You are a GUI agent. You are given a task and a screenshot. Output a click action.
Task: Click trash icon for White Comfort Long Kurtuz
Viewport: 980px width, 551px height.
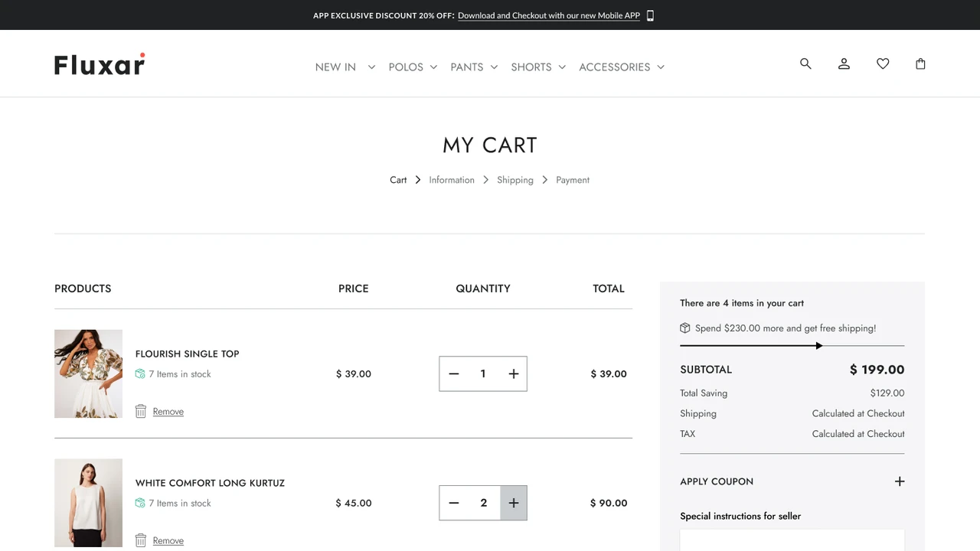[x=141, y=540]
